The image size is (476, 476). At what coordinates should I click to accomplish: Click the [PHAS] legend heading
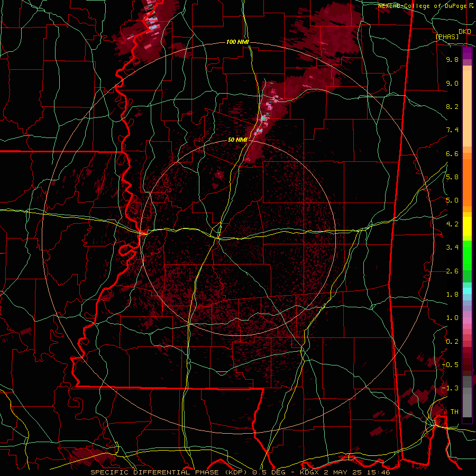[447, 37]
